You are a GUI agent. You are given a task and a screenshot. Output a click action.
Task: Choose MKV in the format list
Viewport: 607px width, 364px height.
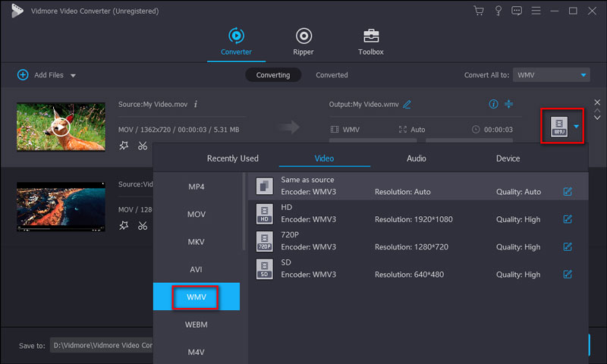point(197,242)
